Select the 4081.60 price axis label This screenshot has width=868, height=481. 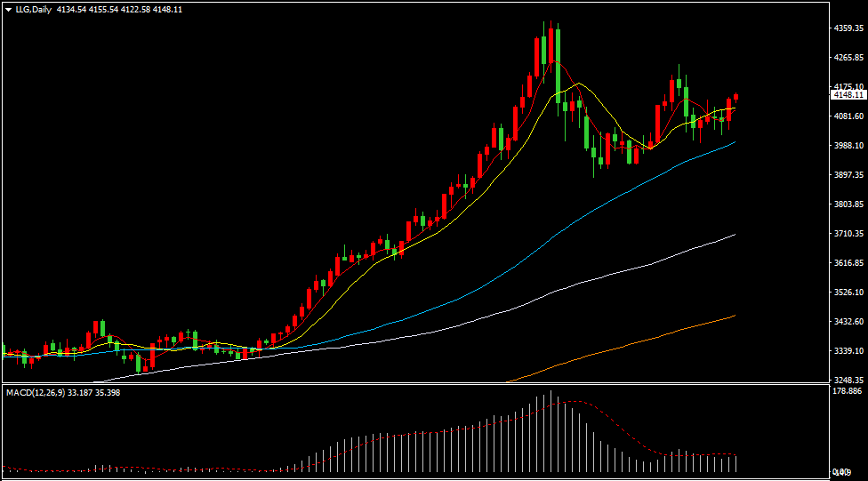click(x=848, y=116)
